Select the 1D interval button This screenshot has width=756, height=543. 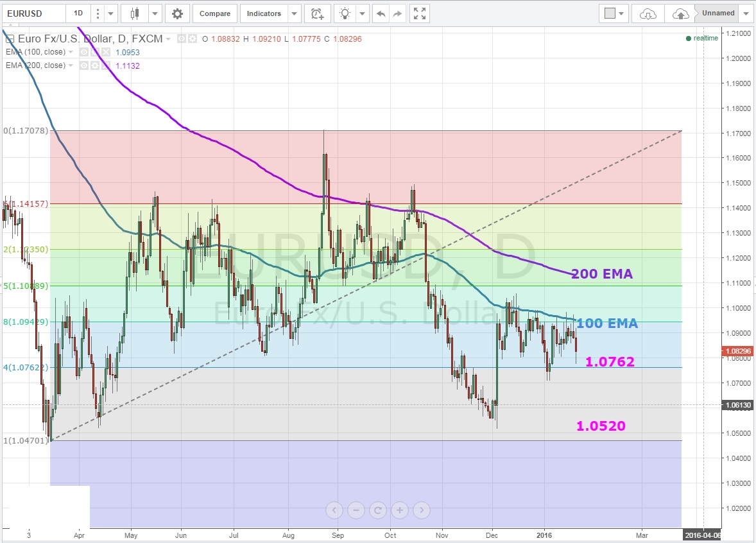click(x=78, y=13)
